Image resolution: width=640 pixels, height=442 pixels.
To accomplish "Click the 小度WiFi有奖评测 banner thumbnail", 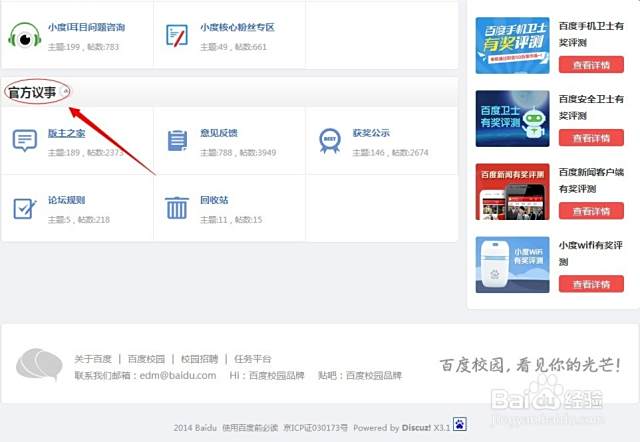I will [512, 264].
